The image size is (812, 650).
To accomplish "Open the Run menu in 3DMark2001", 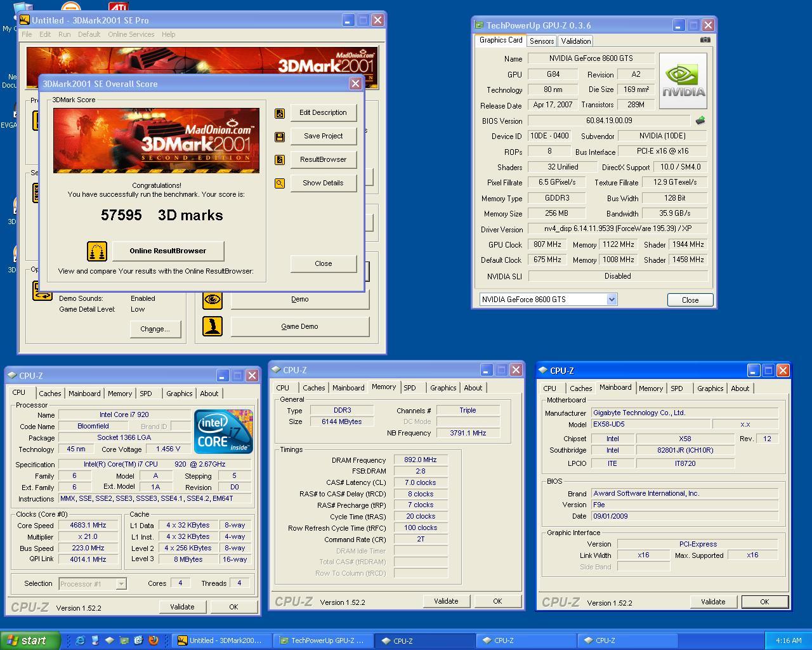I will (x=65, y=34).
